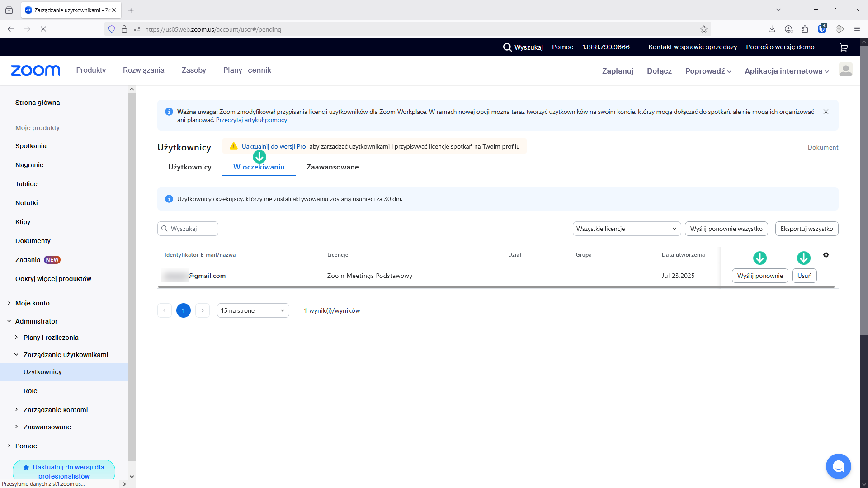Click the shield tracking protection icon
Viewport: 868px width, 488px height.
[112, 29]
